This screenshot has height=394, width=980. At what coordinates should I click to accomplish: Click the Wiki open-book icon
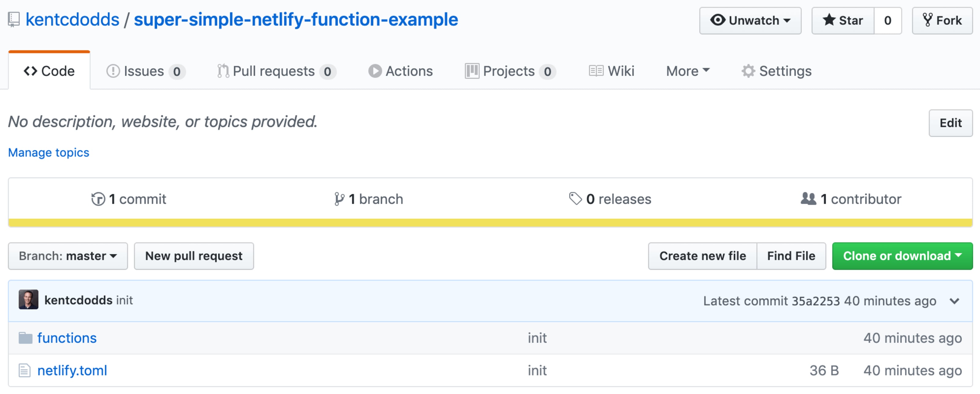[x=596, y=71]
